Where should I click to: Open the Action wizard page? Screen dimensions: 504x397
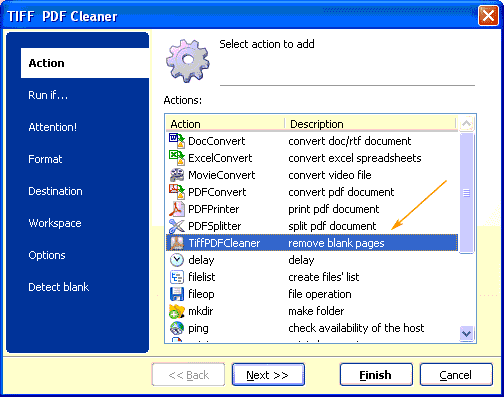click(85, 63)
